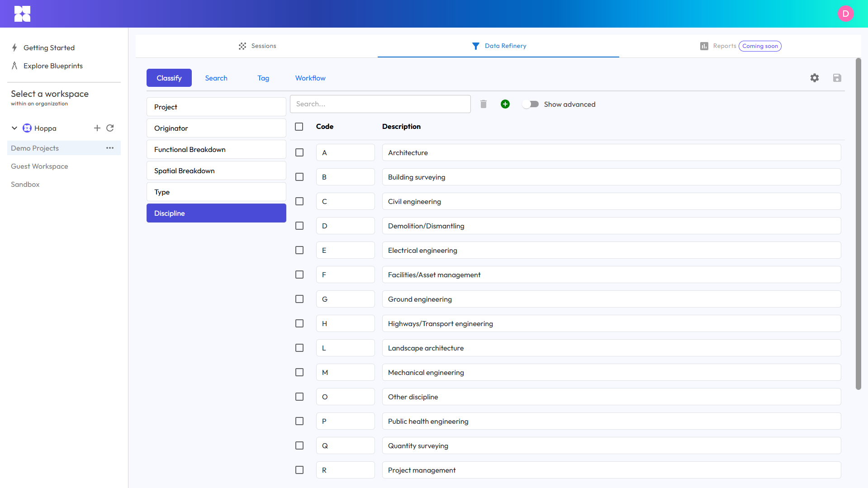
Task: Enable the Show advanced toggle
Action: tap(530, 104)
